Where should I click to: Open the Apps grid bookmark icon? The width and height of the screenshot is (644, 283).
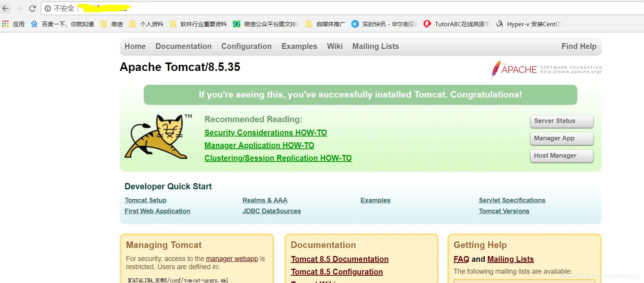pyautogui.click(x=5, y=24)
